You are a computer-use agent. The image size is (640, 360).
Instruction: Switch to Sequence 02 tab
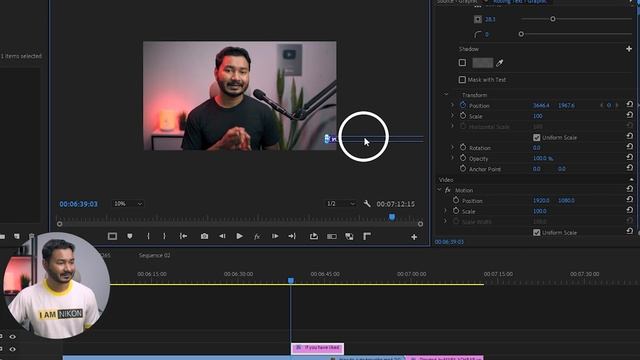[154, 256]
